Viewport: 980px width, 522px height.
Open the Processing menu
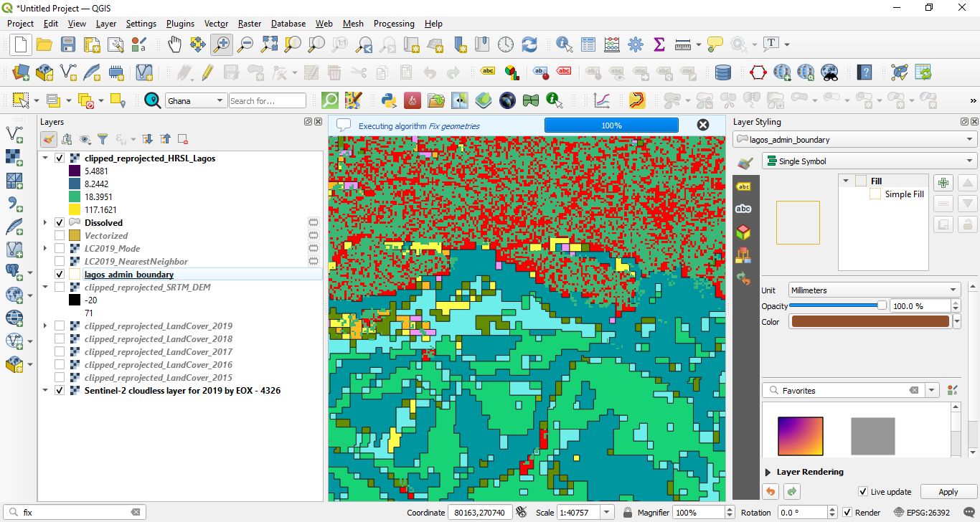tap(394, 24)
